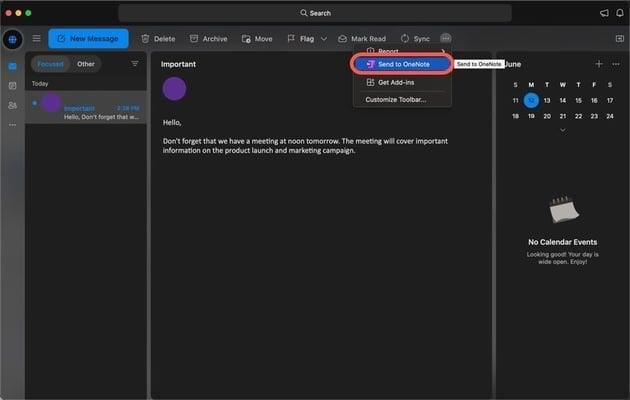Archive the selected message
This screenshot has height=400, width=630.
(208, 39)
